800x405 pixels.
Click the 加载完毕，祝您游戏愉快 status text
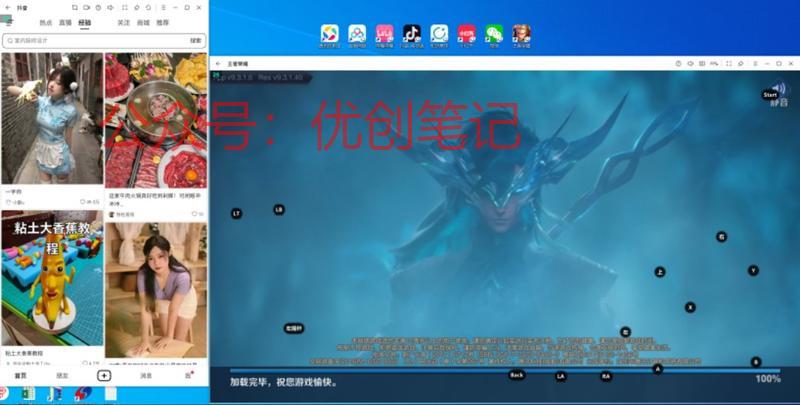(284, 382)
